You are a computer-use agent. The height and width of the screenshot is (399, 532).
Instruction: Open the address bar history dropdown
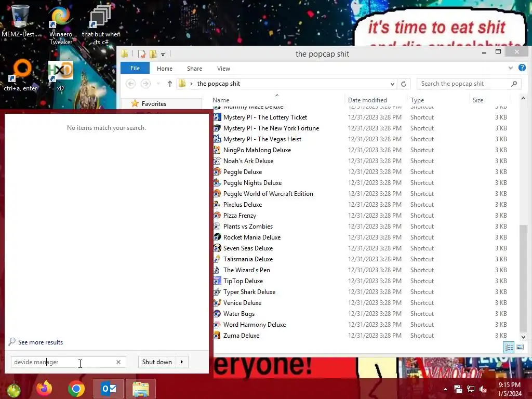[x=392, y=84]
